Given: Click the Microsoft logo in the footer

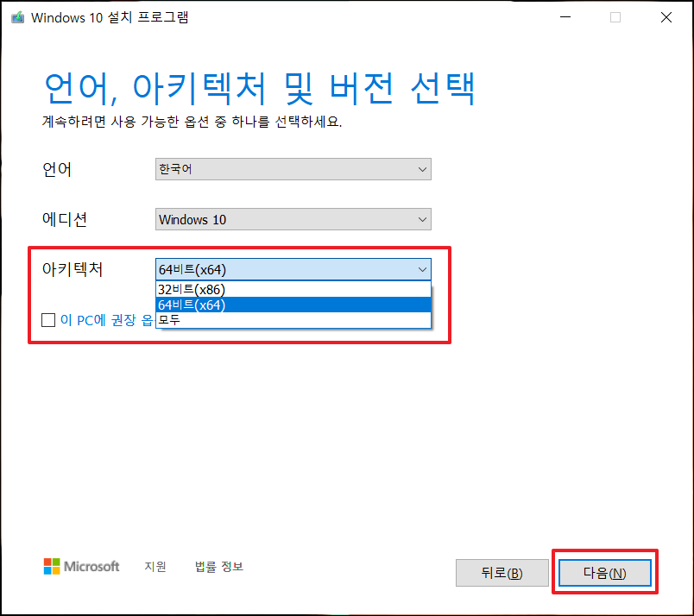Looking at the screenshot, I should (x=81, y=567).
